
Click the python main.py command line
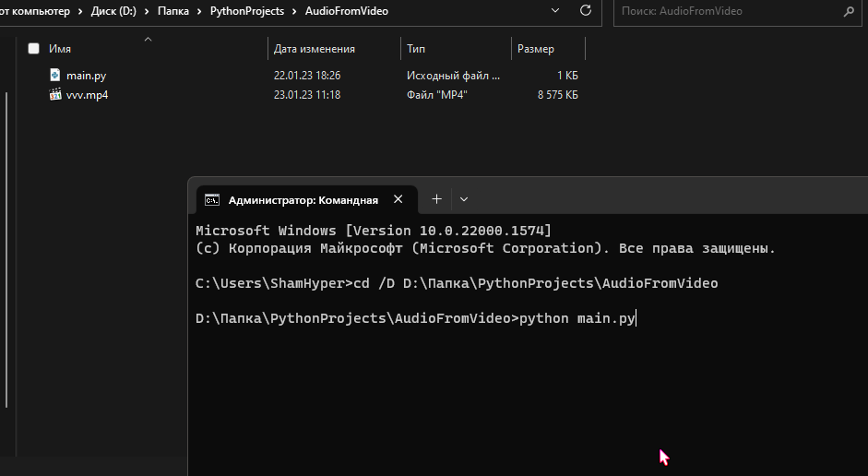click(x=415, y=318)
